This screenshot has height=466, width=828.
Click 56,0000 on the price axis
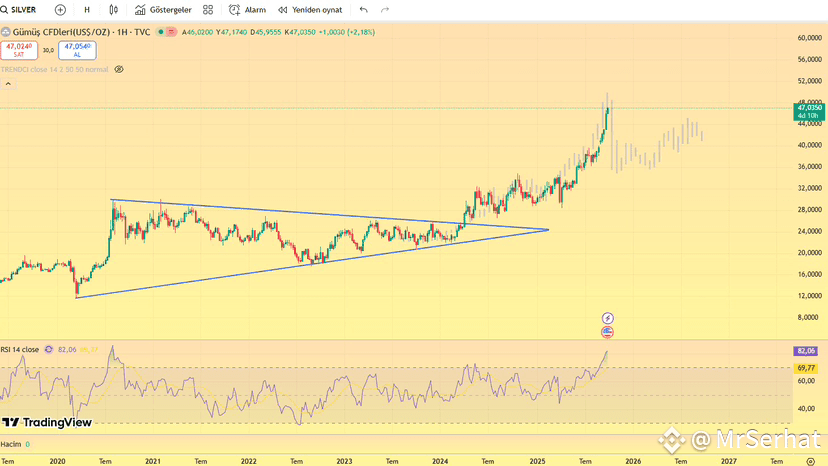[810, 60]
